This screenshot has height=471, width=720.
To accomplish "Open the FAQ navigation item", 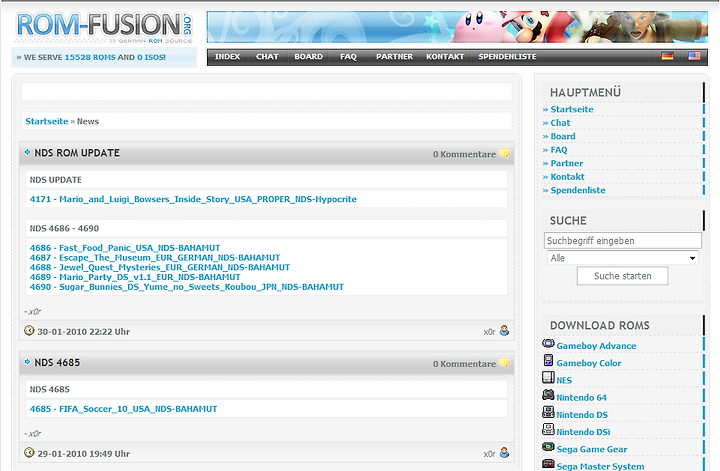I will (348, 56).
